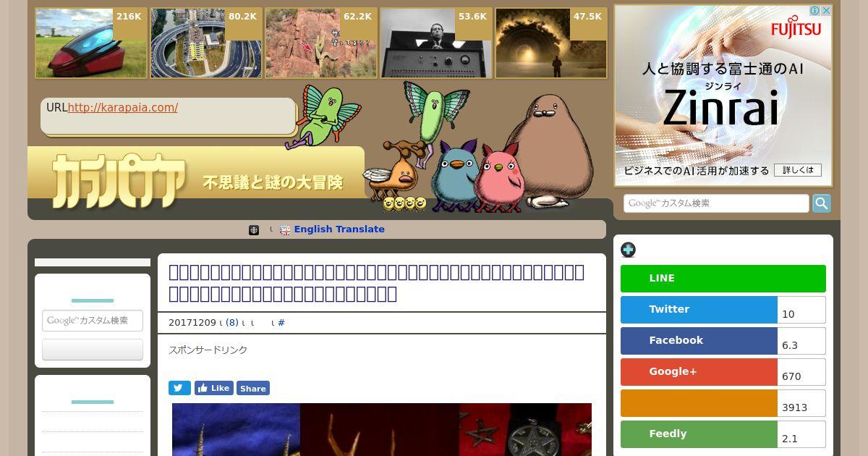Click the pink owl mascot character
This screenshot has width=868, height=456.
click(x=499, y=177)
